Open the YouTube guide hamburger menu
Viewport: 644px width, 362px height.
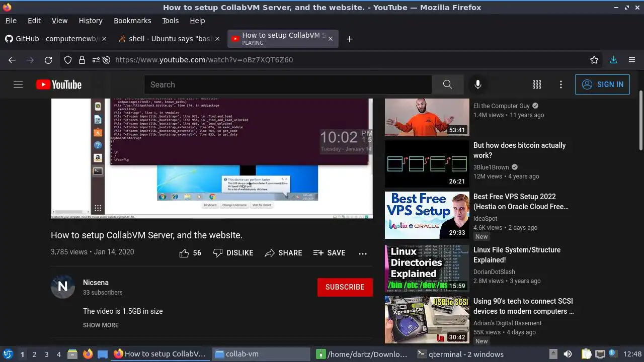click(18, 84)
